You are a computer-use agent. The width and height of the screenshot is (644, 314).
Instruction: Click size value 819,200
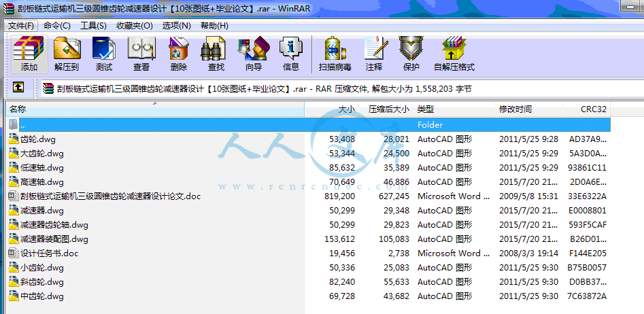[339, 196]
